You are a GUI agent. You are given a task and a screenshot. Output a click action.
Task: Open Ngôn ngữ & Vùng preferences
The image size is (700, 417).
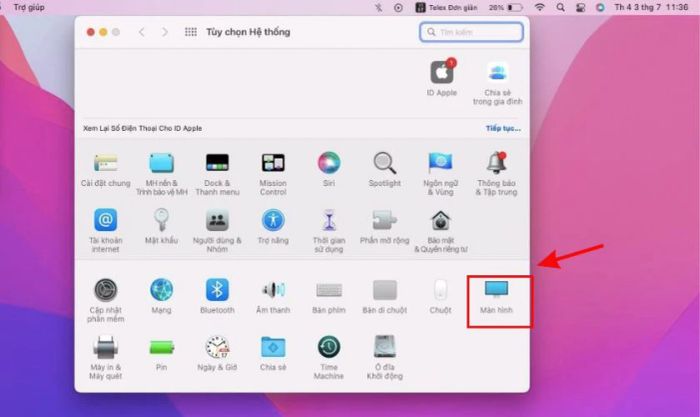(440, 174)
